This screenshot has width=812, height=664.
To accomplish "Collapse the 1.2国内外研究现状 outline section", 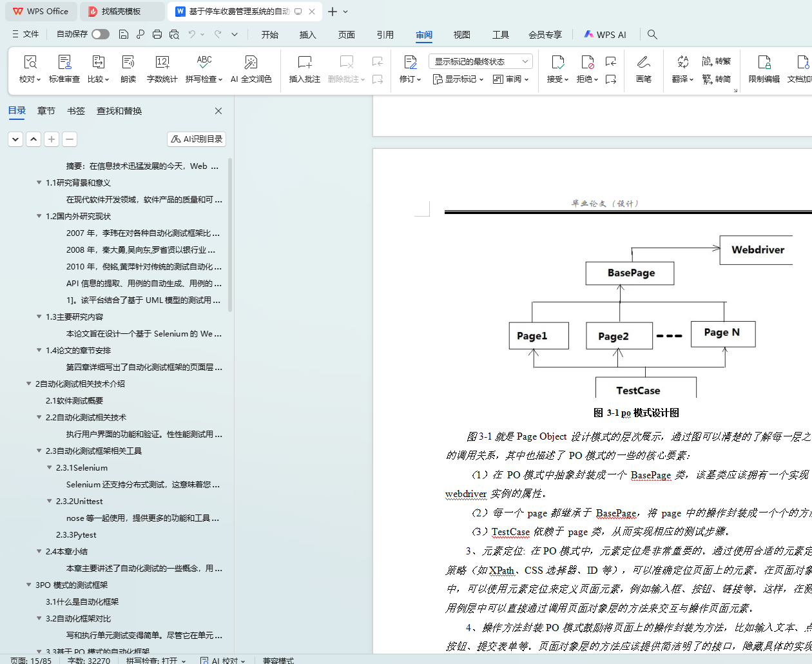I will click(x=39, y=216).
